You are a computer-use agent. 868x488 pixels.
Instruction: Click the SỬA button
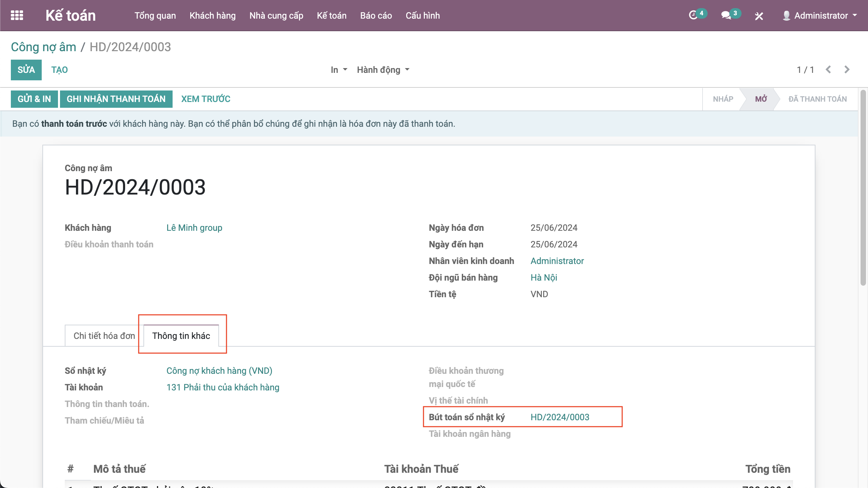tap(26, 70)
